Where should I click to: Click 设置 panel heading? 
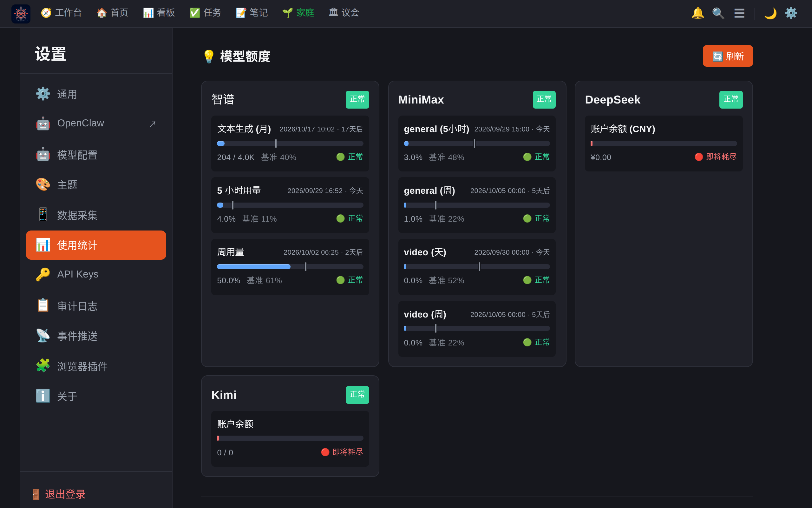pos(51,54)
